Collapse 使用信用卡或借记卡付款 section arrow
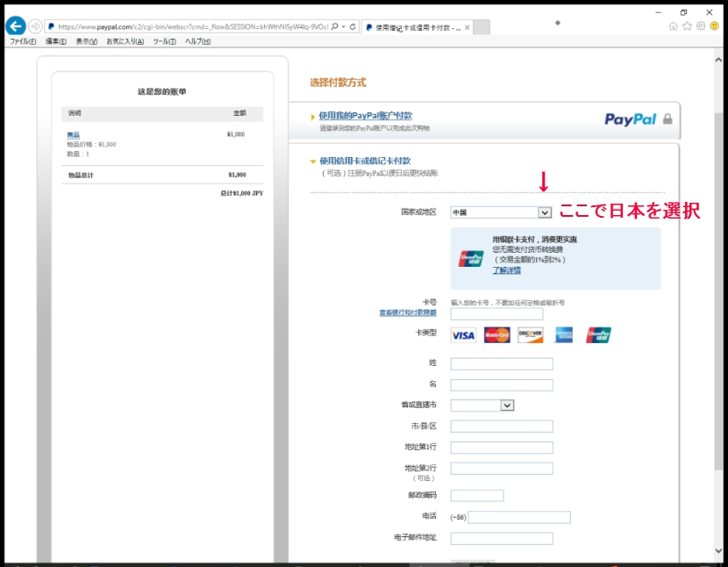 click(313, 161)
